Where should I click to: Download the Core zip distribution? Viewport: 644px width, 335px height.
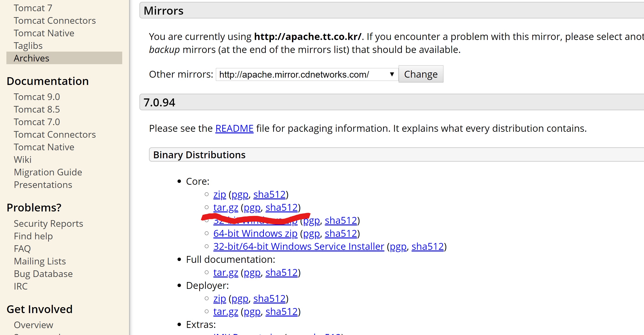pyautogui.click(x=219, y=195)
